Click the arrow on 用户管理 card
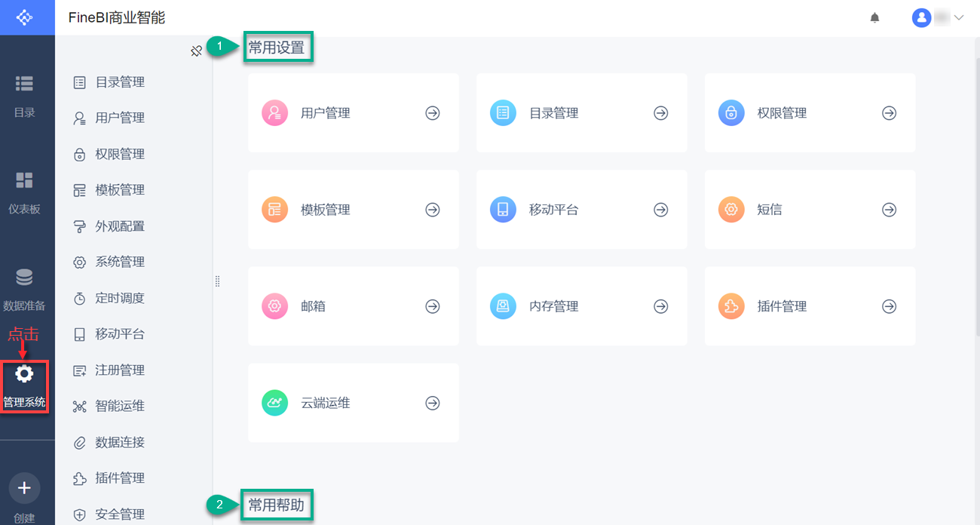 (433, 113)
